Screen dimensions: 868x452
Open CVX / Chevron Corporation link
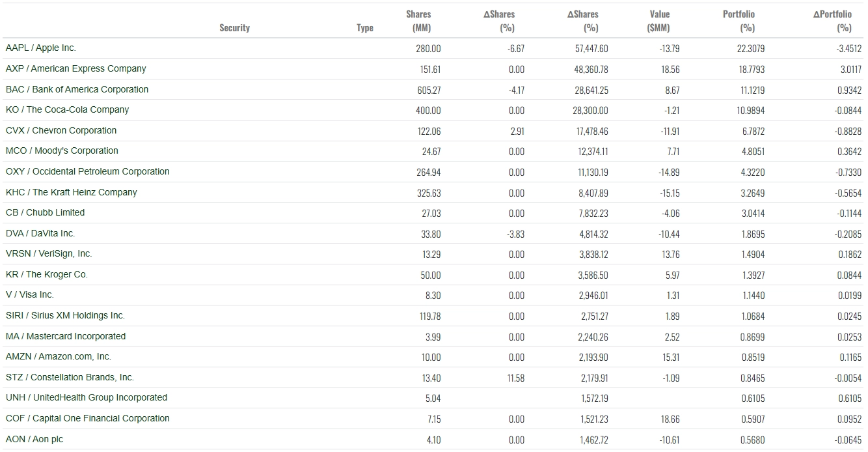click(61, 130)
